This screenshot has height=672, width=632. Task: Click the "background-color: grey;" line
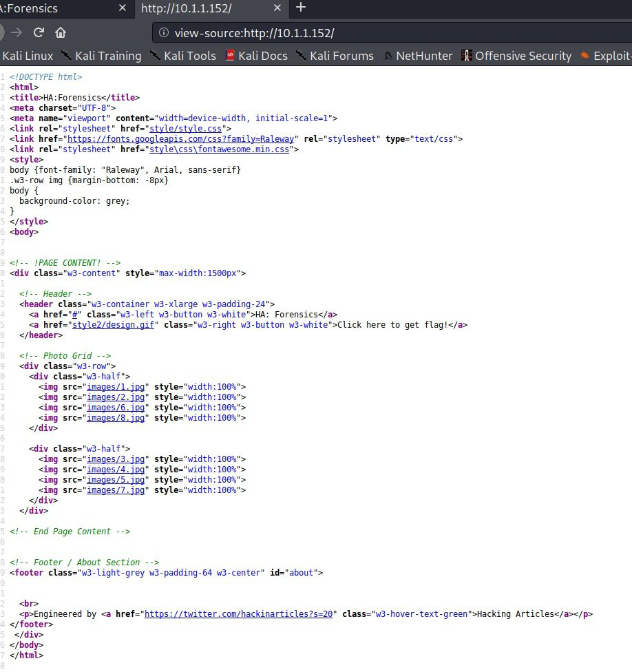[74, 201]
